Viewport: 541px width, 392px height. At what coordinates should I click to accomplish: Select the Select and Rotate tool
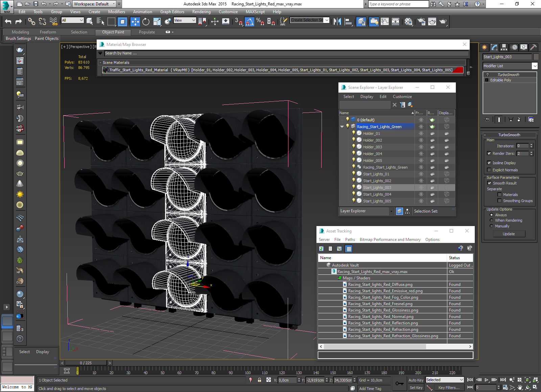click(146, 22)
